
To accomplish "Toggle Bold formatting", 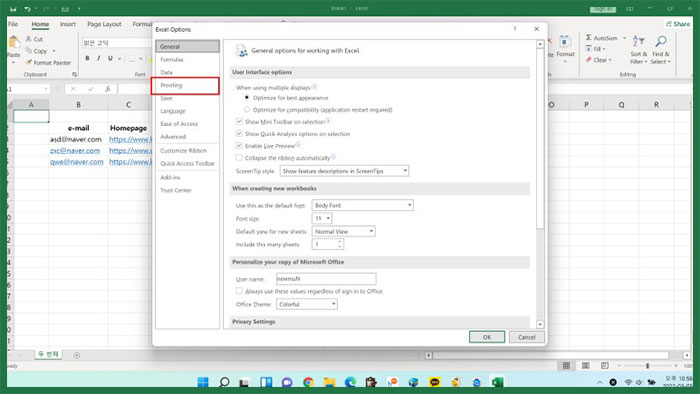I will tap(88, 58).
